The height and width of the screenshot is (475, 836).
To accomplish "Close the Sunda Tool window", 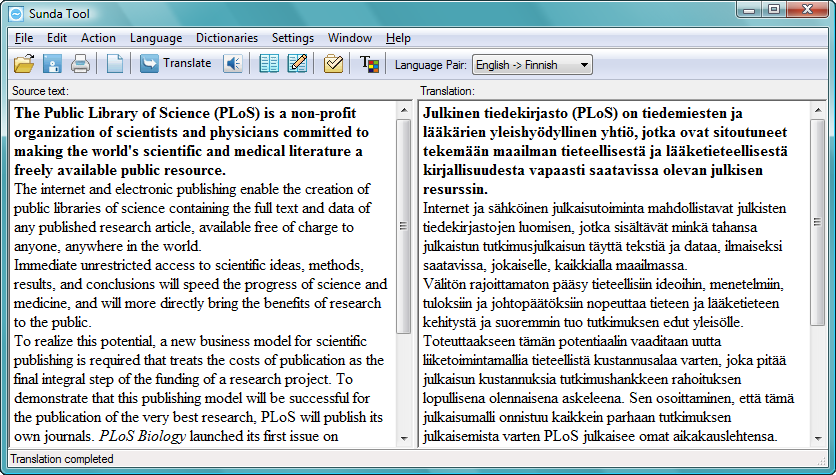I will (806, 10).
